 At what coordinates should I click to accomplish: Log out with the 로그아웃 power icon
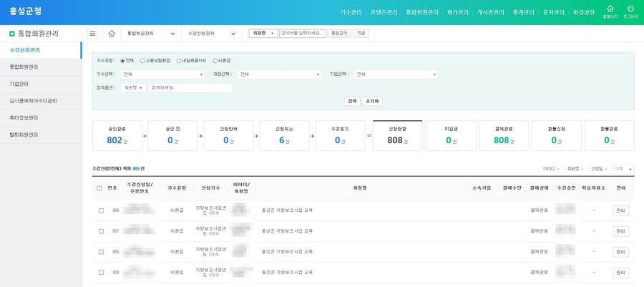pos(630,12)
